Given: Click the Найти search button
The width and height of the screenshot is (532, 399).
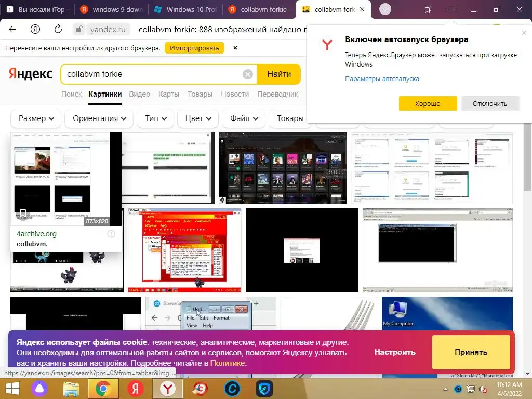Looking at the screenshot, I should coord(279,74).
